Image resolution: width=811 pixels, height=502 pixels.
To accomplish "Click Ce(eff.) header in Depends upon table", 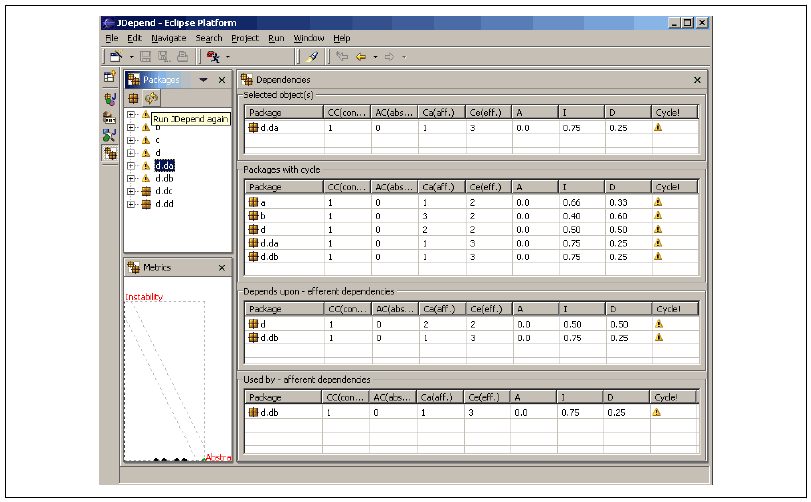I will click(x=489, y=309).
